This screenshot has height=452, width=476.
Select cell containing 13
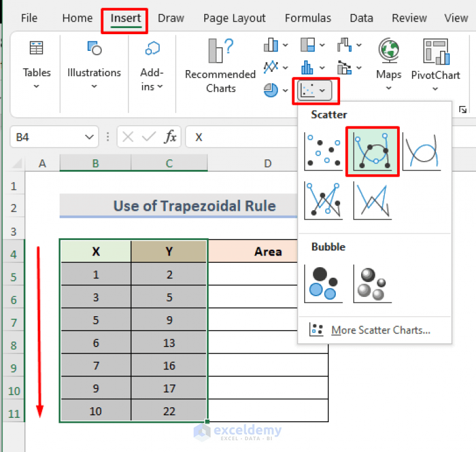169,343
